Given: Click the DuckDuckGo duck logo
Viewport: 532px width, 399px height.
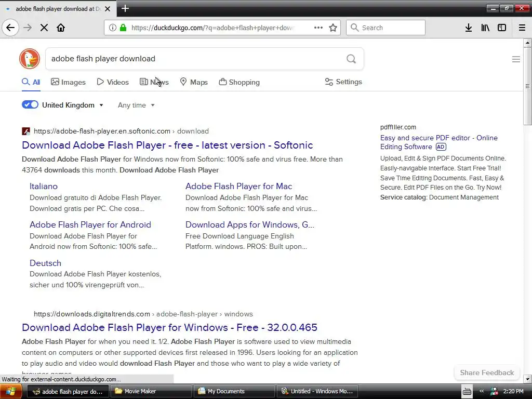Looking at the screenshot, I should coord(30,59).
